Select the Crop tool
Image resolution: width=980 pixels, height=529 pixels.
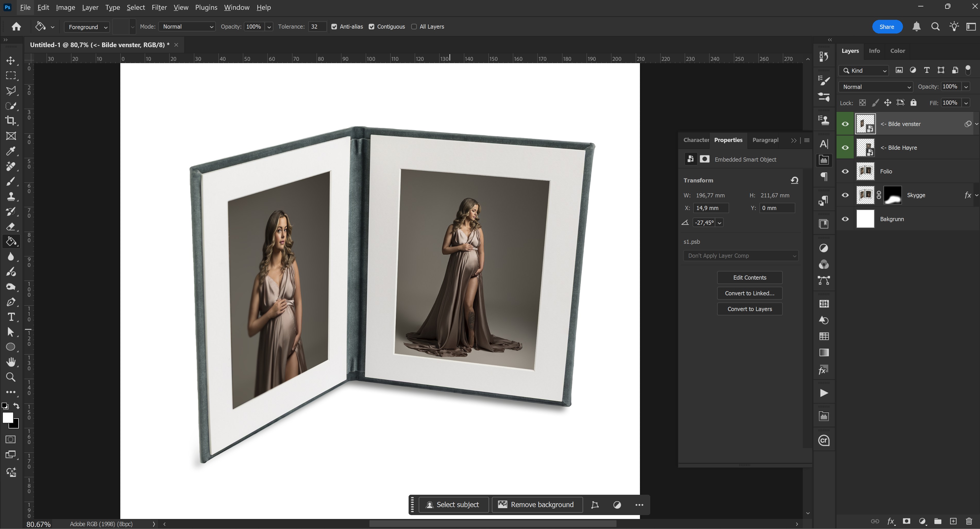tap(11, 121)
